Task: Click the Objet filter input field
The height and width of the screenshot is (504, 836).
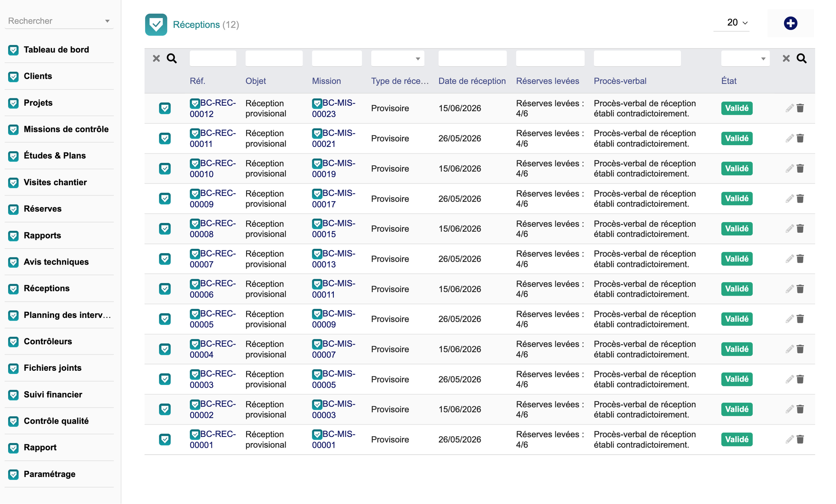Action: [x=274, y=58]
